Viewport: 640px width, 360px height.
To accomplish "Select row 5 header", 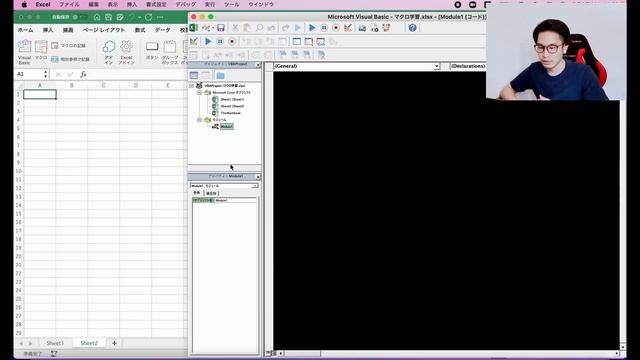I will coord(18,129).
